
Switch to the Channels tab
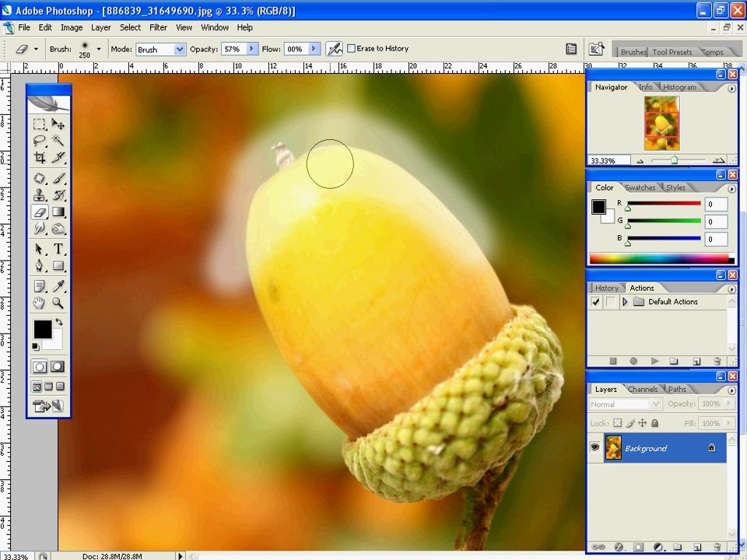coord(642,389)
